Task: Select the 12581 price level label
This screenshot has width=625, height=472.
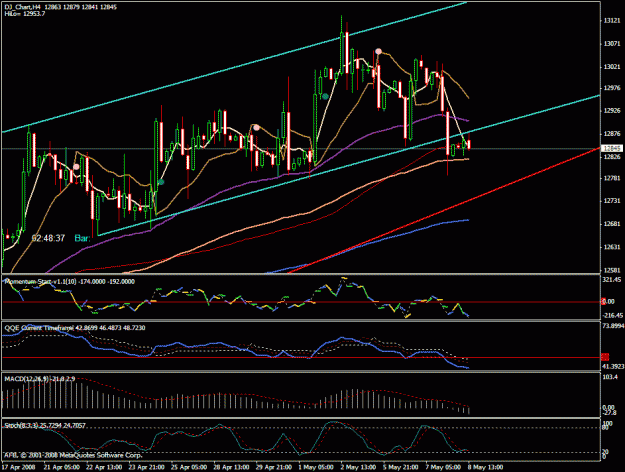Action: pos(611,270)
